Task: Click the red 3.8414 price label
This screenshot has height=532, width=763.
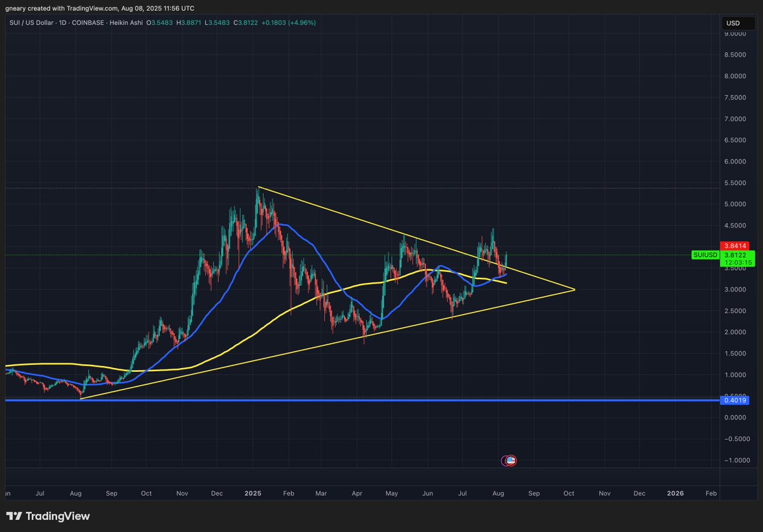Action: pyautogui.click(x=736, y=245)
